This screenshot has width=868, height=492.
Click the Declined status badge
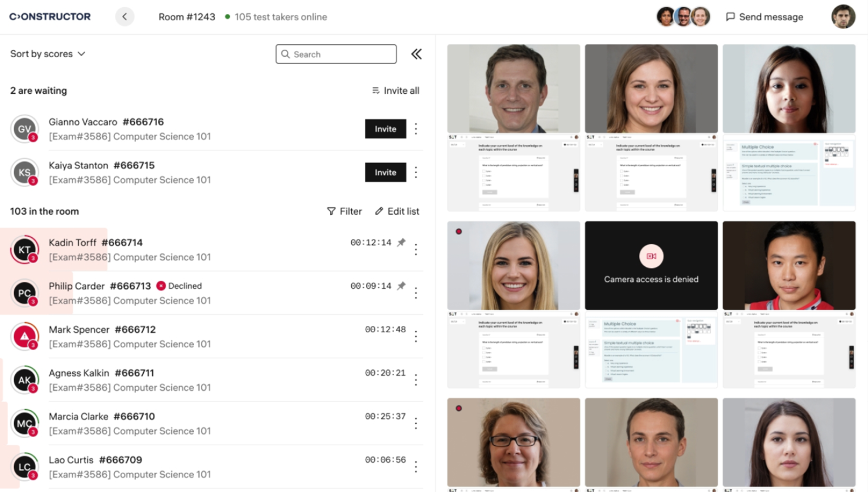pos(179,286)
